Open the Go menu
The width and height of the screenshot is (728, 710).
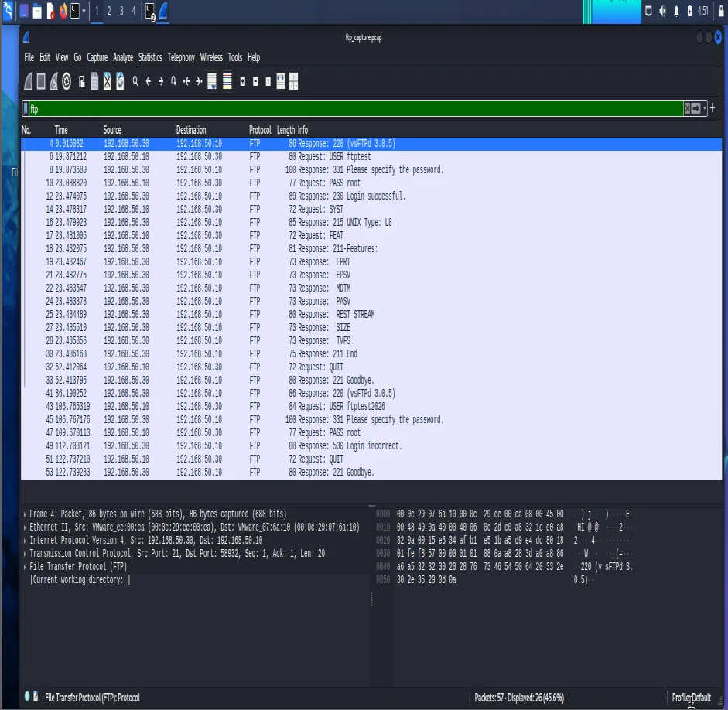tap(77, 57)
